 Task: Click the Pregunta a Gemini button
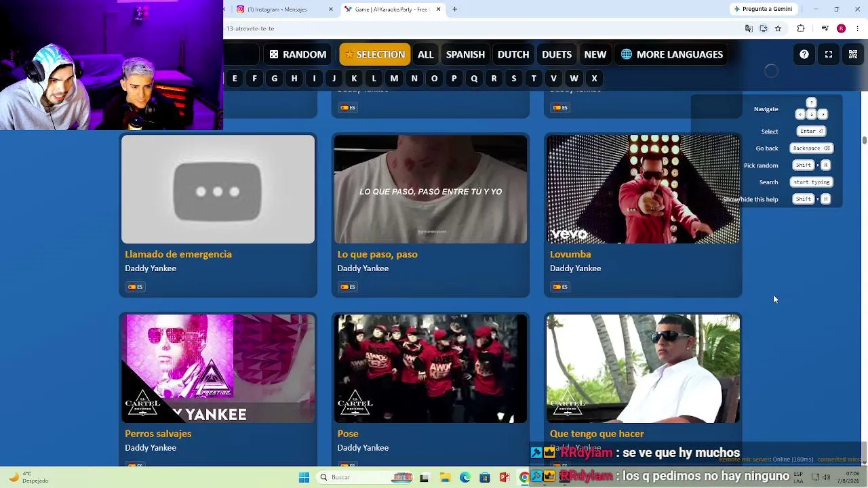(763, 9)
